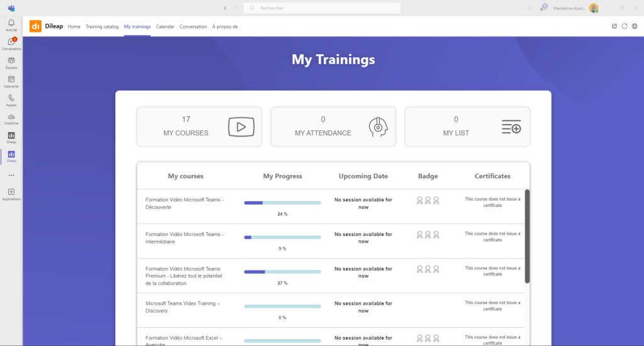Viewport: 644px width, 346px height.
Task: Open Formation Vidéo Microsoft Teams - Découverte
Action: pos(184,203)
